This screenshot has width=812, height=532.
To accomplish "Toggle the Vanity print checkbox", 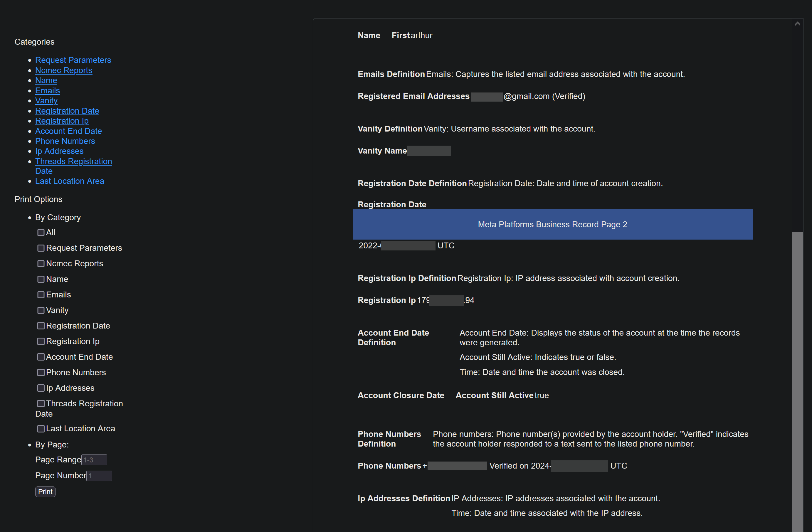I will click(x=41, y=310).
